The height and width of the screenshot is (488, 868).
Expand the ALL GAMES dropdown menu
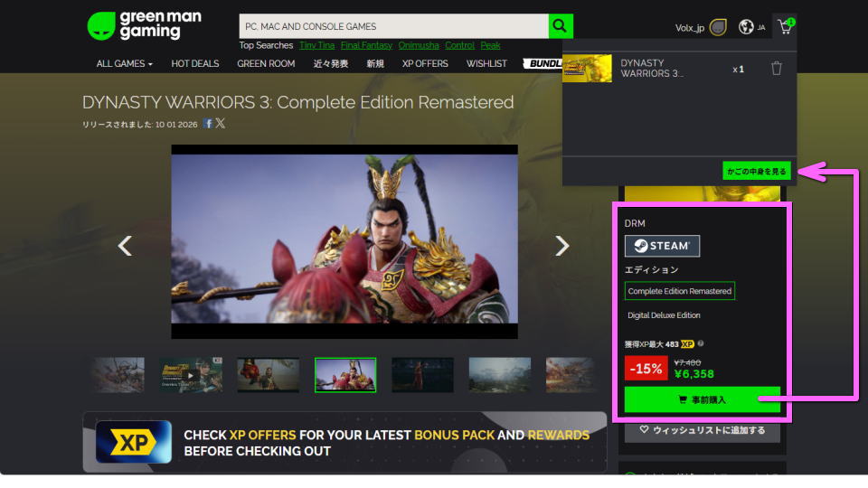tap(124, 63)
